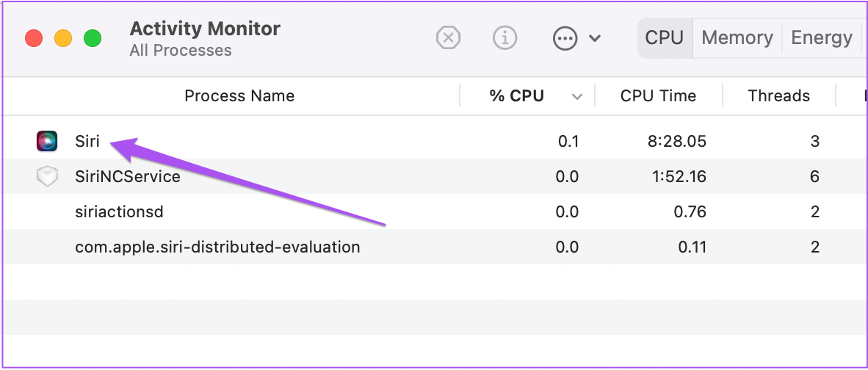Click the red close window button
This screenshot has height=370, width=868.
click(34, 38)
